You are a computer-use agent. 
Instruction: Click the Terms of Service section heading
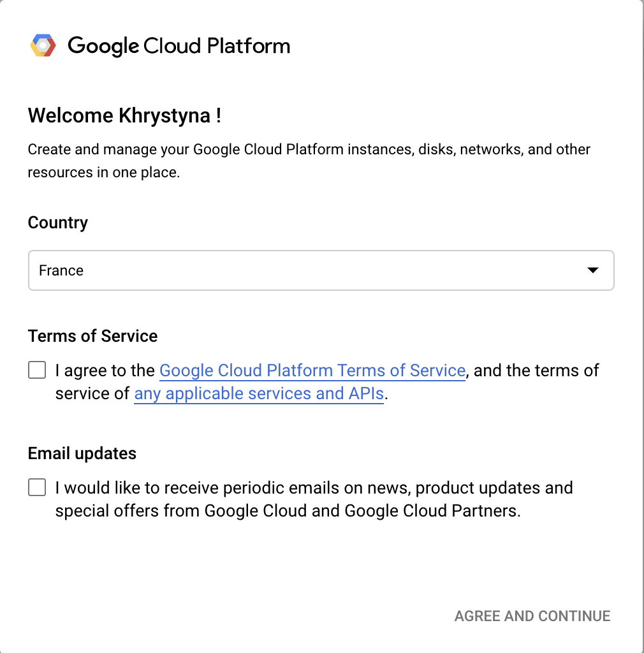point(92,336)
